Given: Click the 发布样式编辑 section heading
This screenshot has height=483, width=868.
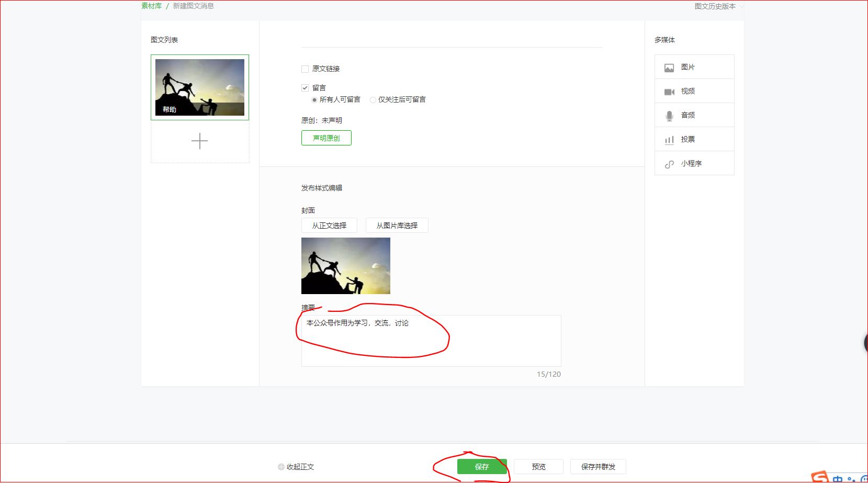Looking at the screenshot, I should coord(322,188).
